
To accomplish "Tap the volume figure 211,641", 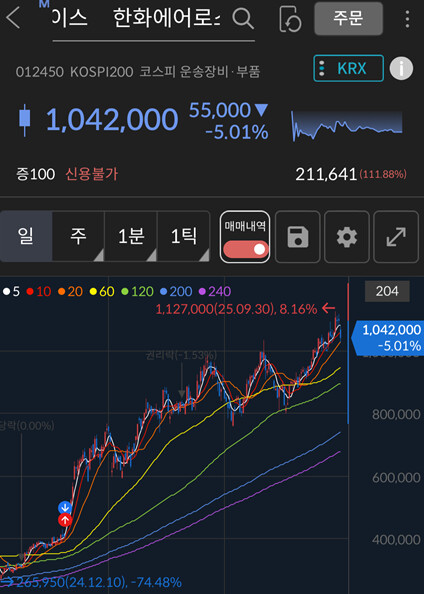I will [x=326, y=175].
